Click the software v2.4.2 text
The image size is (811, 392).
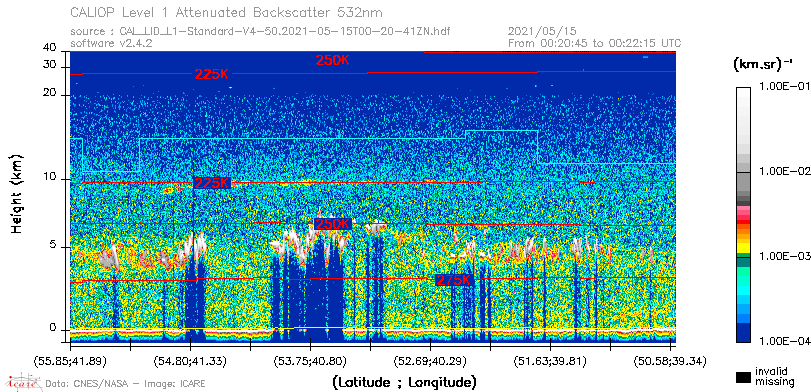tap(111, 43)
